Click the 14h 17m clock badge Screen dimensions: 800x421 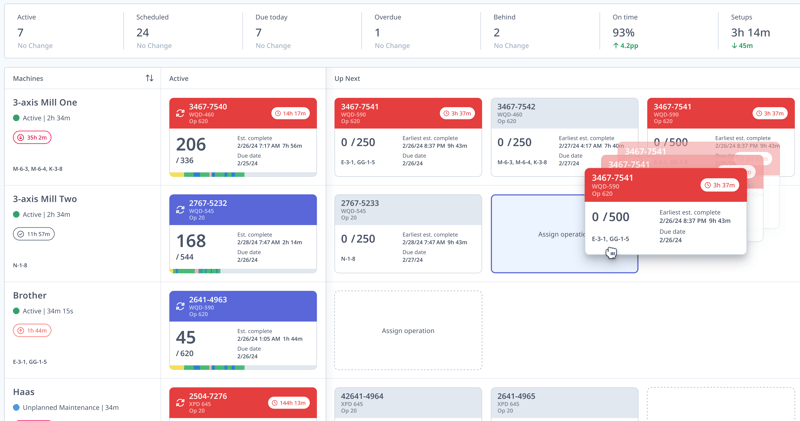(291, 113)
